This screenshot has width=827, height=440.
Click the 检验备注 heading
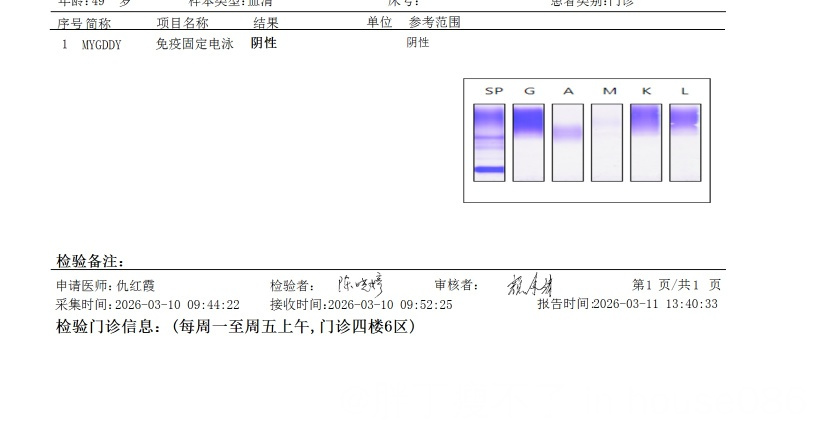point(90,261)
